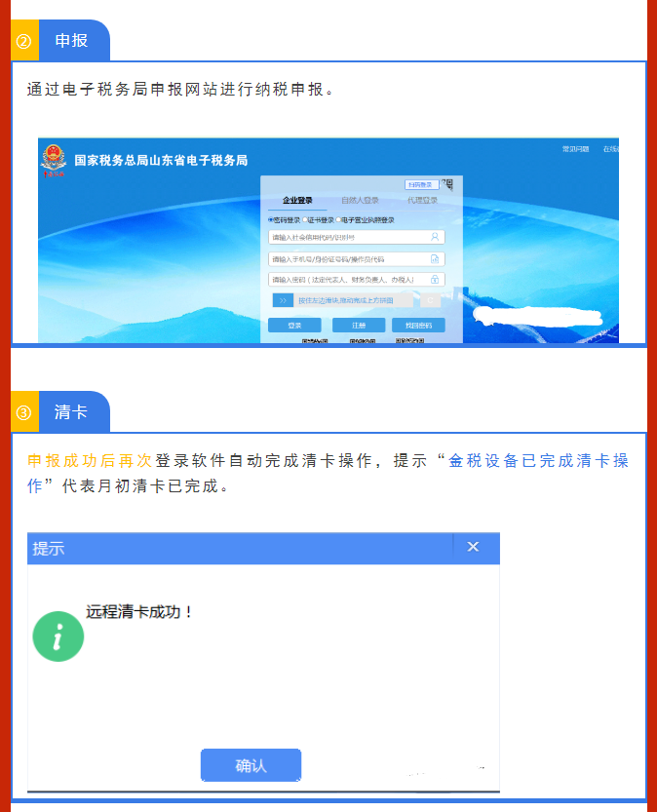This screenshot has height=812, width=657.
Task: Select the 电子营业执照登录 radio option
Action: [x=338, y=220]
